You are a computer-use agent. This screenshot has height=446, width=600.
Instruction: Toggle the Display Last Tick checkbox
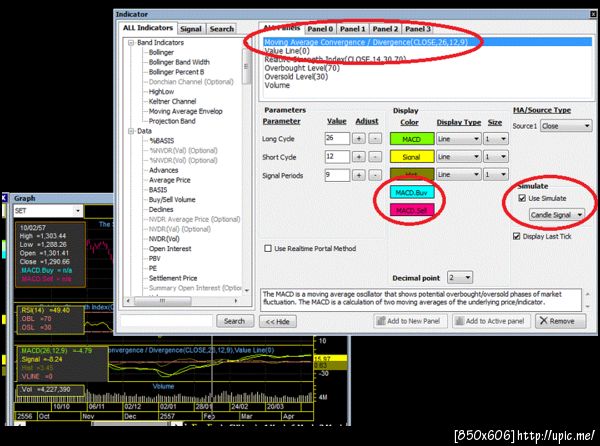pyautogui.click(x=517, y=236)
